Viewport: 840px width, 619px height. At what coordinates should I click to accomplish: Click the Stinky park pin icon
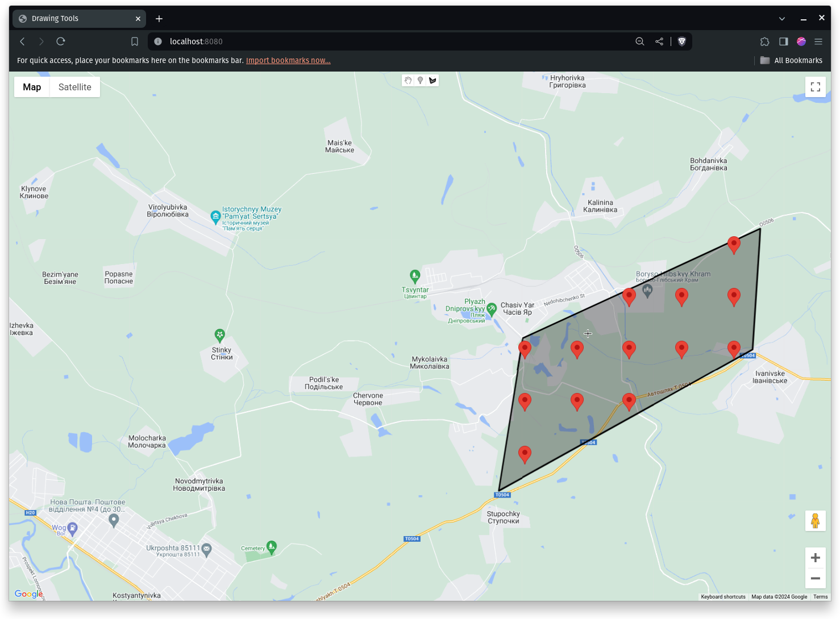(220, 336)
